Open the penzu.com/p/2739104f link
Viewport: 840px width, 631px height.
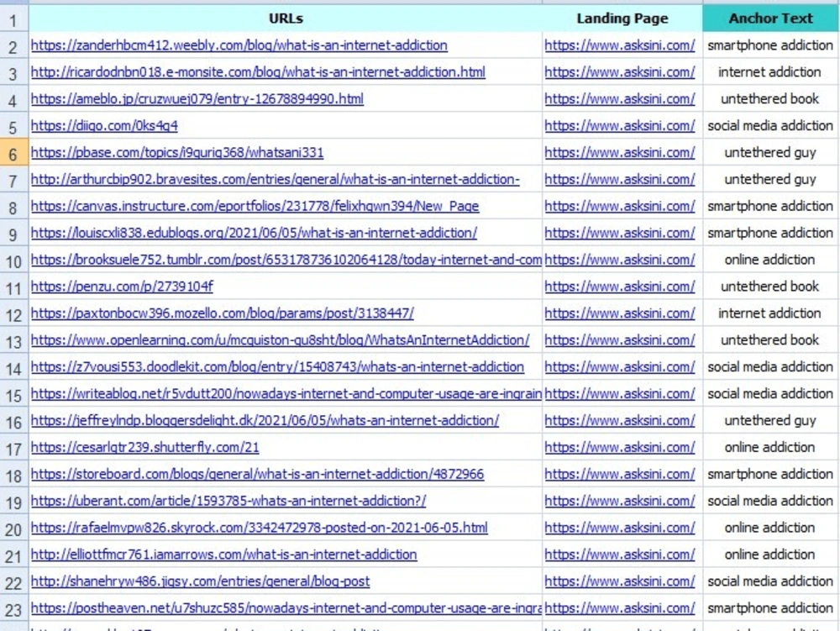point(122,287)
